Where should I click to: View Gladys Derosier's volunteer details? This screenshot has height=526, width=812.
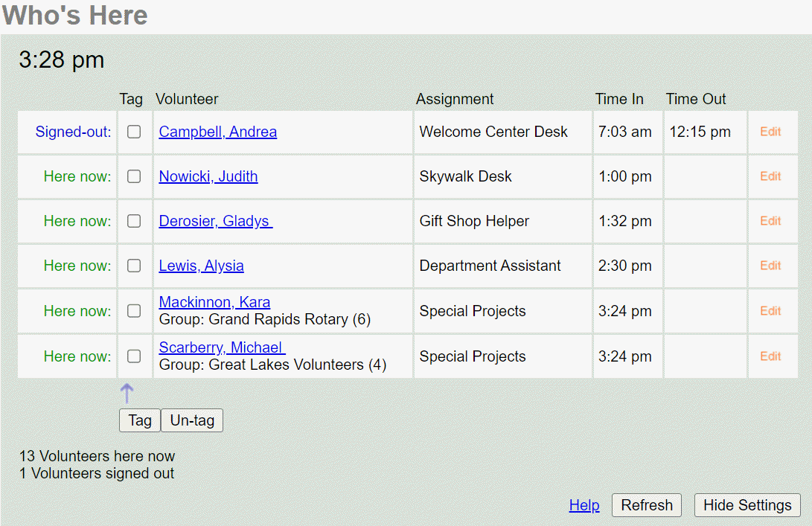pyautogui.click(x=214, y=221)
